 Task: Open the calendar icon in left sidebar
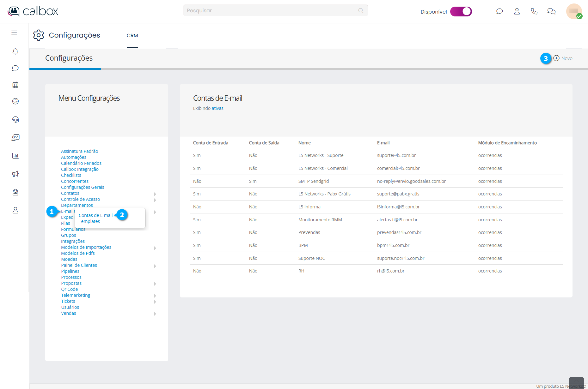tap(15, 85)
